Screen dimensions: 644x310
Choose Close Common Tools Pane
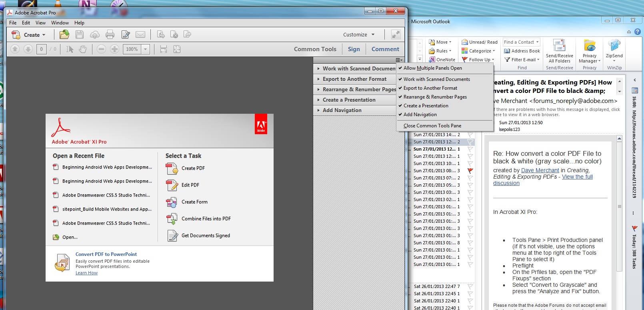[432, 126]
